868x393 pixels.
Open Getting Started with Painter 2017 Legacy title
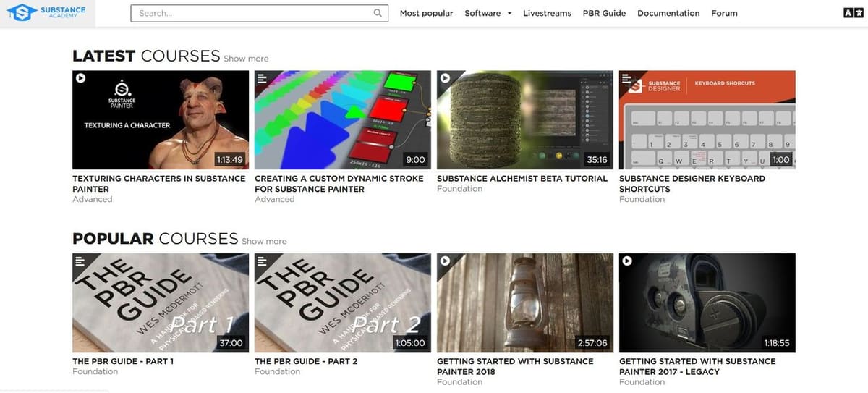click(697, 366)
